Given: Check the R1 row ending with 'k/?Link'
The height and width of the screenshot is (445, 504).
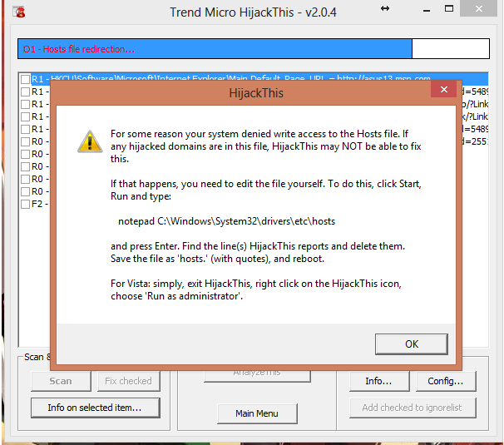Looking at the screenshot, I should 25,116.
